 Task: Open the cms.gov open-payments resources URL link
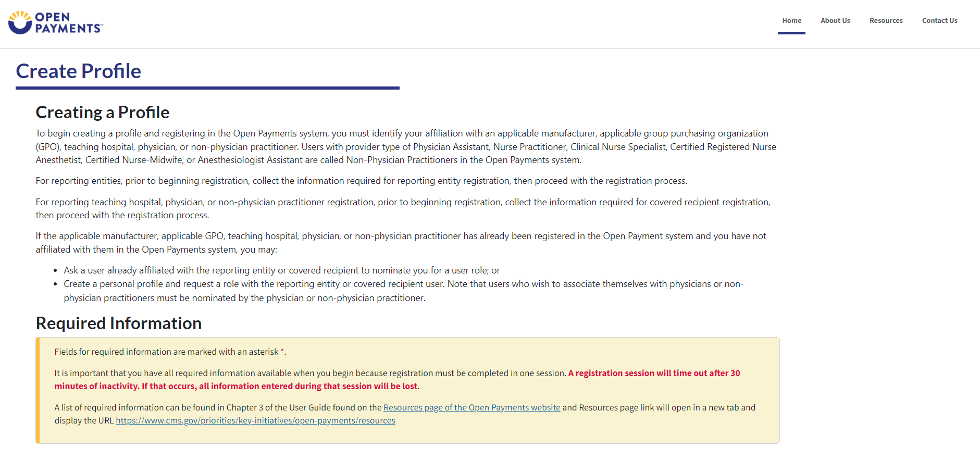pyautogui.click(x=255, y=420)
